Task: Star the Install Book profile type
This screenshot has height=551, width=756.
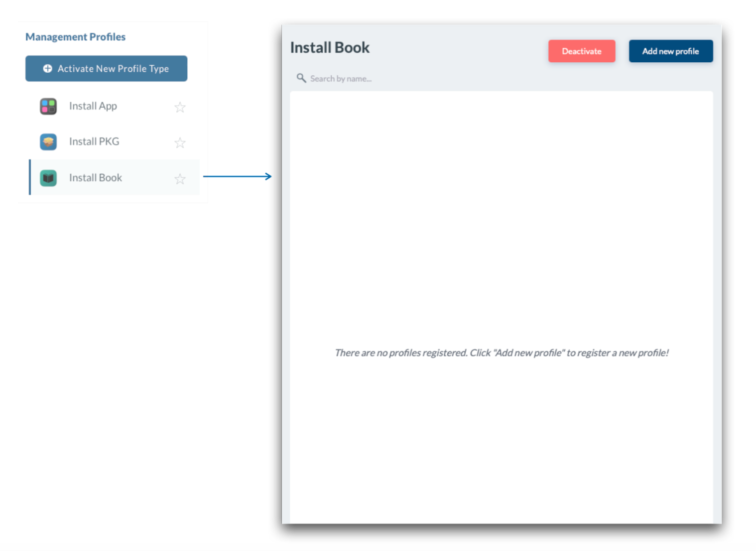Action: [180, 179]
